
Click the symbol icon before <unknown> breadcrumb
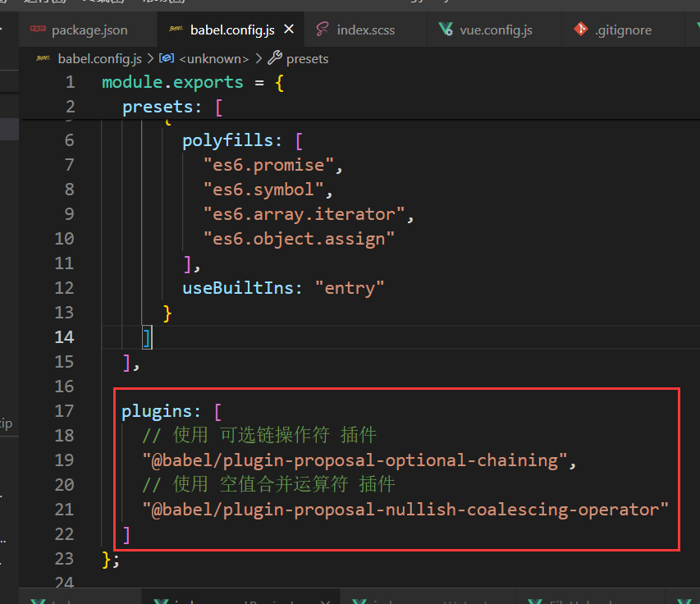coord(167,58)
